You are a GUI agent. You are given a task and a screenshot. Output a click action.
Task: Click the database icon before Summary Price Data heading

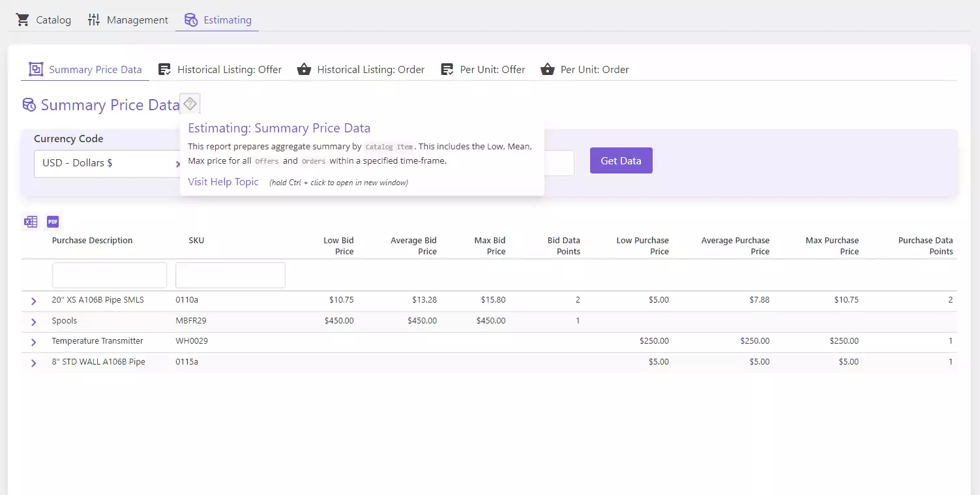point(29,105)
